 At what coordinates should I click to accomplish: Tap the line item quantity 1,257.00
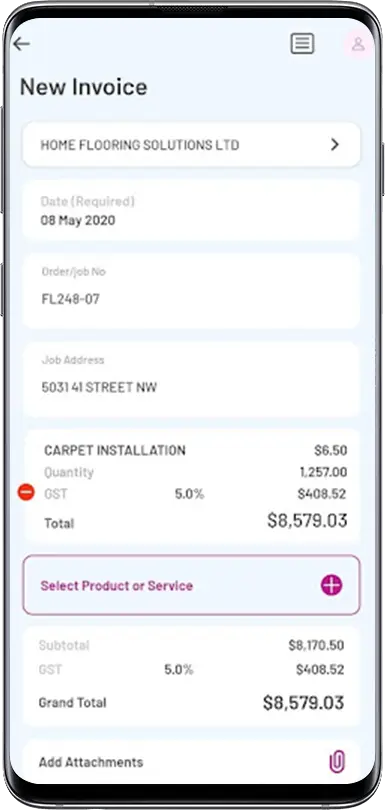click(x=323, y=472)
